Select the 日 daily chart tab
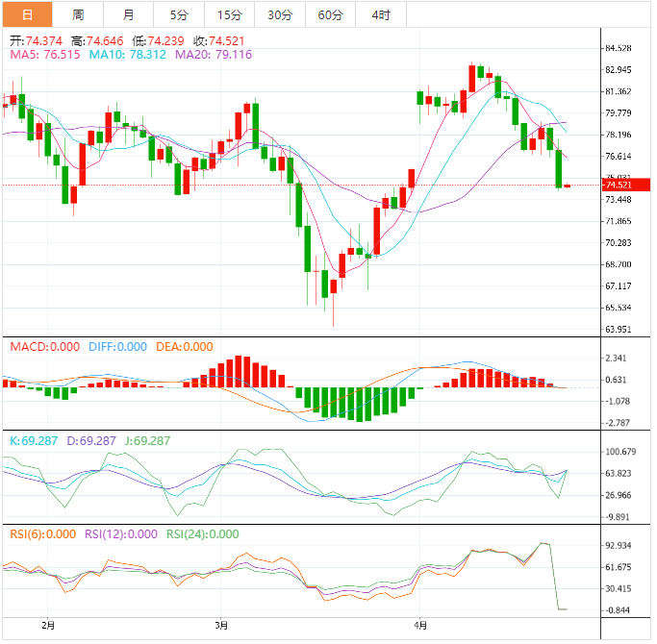Viewport: 657px width, 644px height. click(28, 14)
